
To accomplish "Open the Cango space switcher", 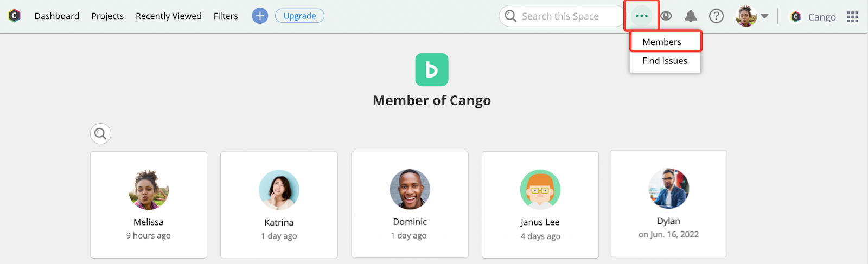I will (813, 17).
